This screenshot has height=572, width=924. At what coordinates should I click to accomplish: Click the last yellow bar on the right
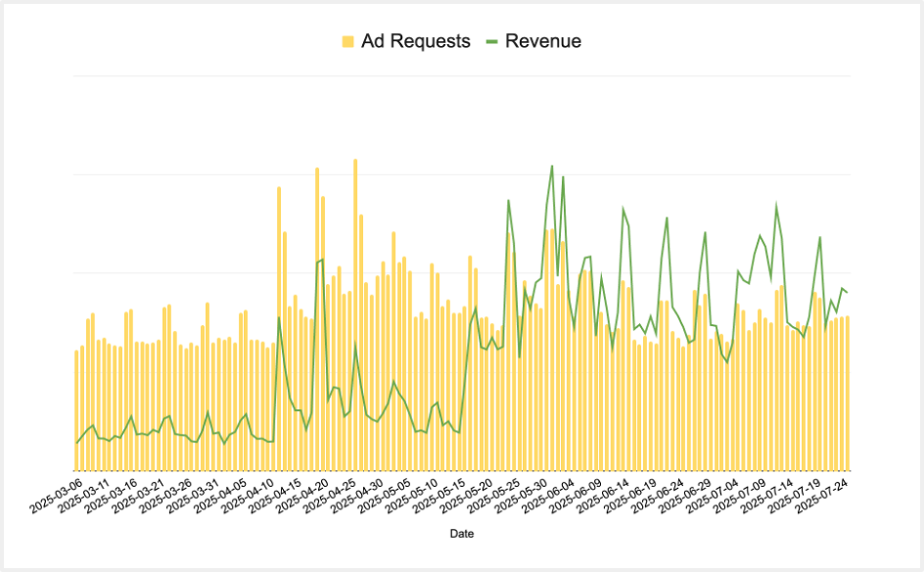(x=847, y=392)
